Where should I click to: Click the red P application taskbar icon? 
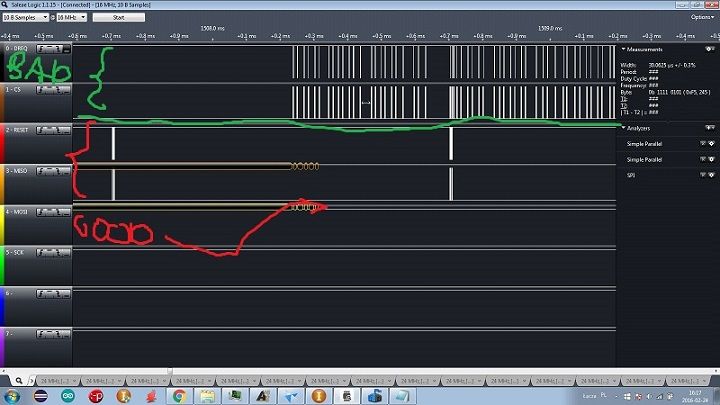point(96,396)
